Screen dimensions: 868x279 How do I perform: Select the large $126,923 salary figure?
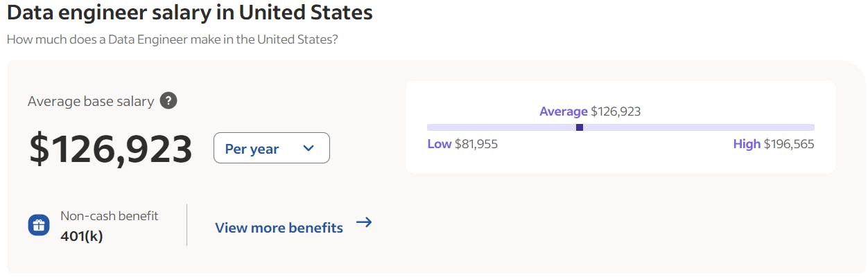[x=111, y=149]
